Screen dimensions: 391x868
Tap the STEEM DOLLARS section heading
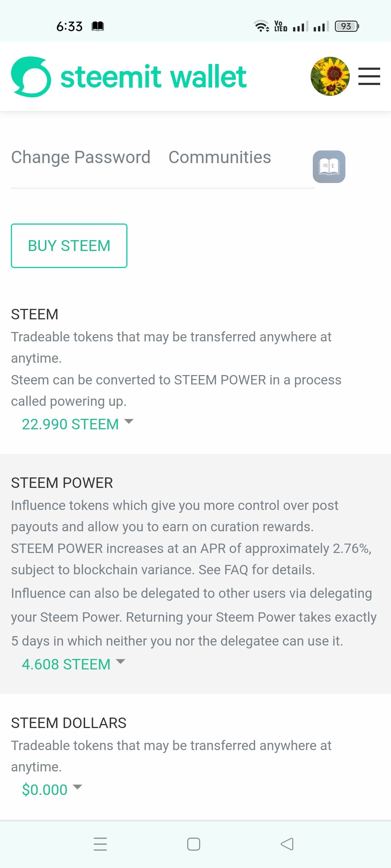tap(69, 723)
